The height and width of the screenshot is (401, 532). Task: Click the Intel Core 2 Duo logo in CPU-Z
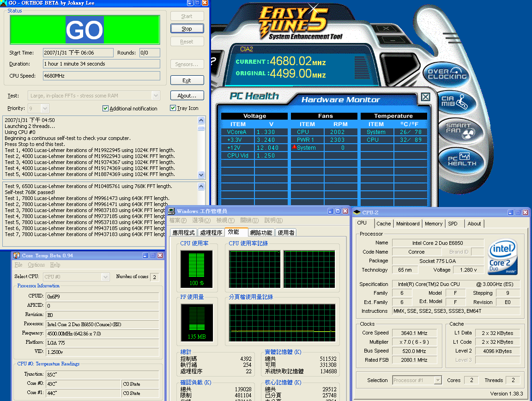[x=502, y=256]
